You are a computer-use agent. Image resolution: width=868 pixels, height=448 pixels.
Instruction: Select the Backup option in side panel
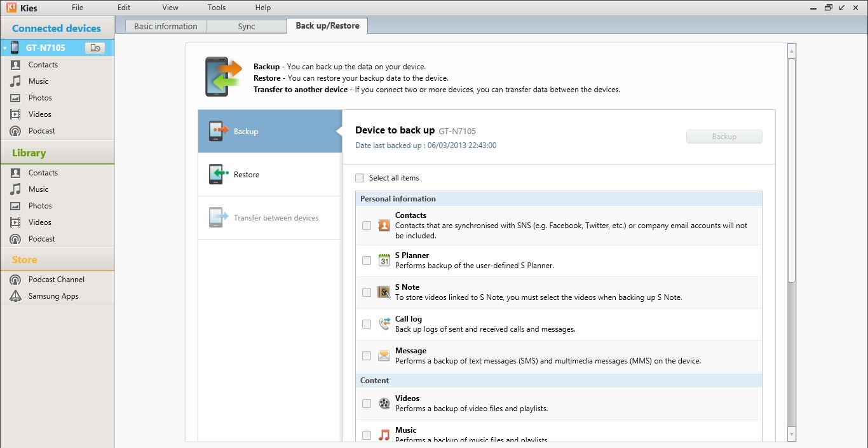point(270,132)
